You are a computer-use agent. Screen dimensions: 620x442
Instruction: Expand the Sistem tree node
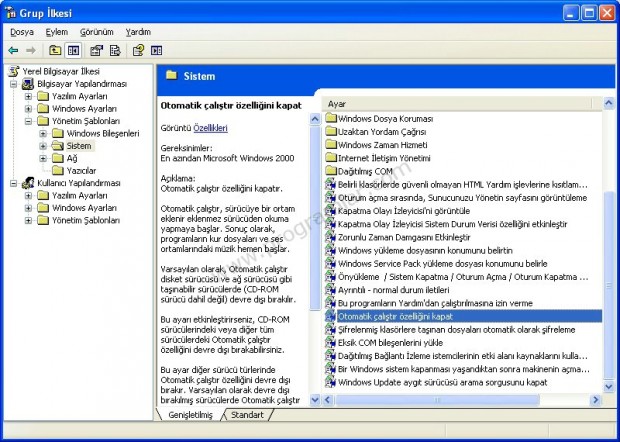43,146
